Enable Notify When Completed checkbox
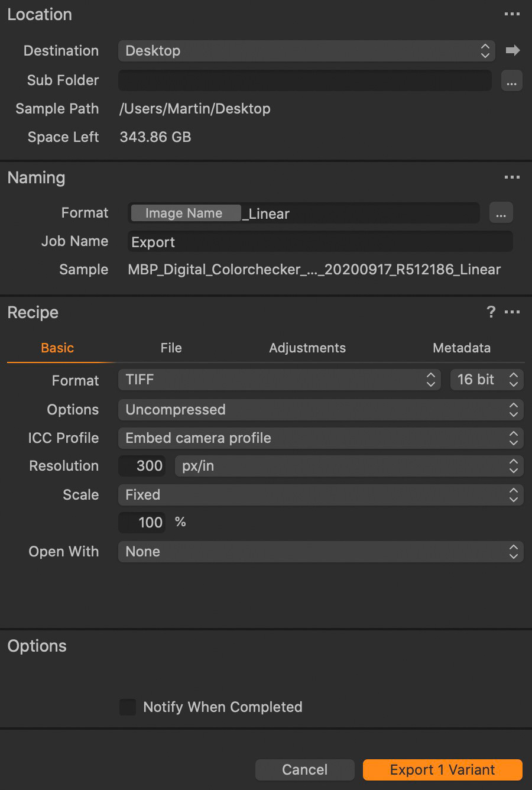 tap(128, 707)
